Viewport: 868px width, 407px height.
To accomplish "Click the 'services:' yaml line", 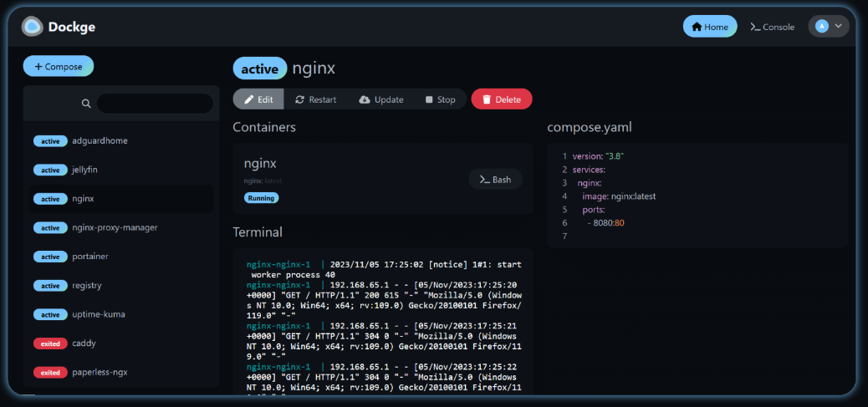I will point(589,169).
